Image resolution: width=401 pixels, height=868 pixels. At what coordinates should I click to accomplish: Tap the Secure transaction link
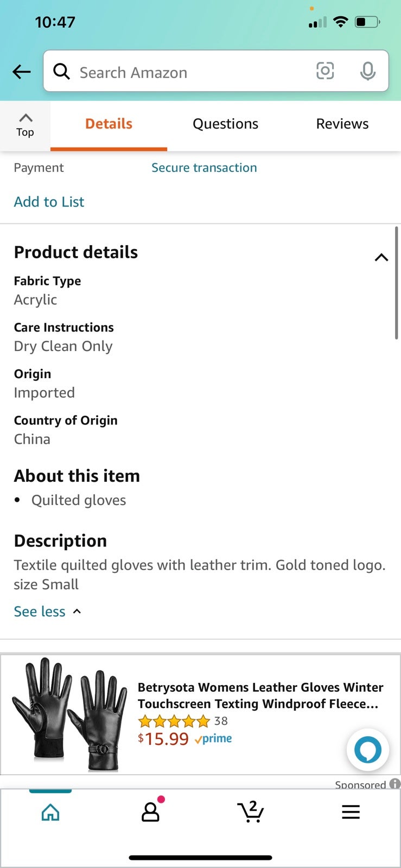click(x=204, y=168)
